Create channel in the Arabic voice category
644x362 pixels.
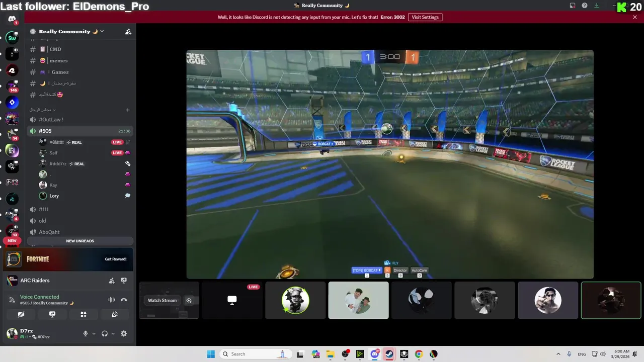coord(128,110)
